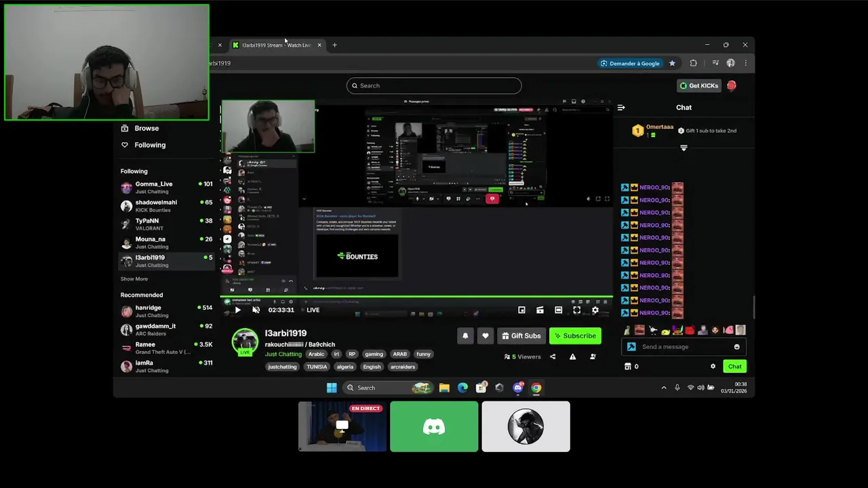
Task: Open hanridge recommended channel
Action: click(x=166, y=311)
